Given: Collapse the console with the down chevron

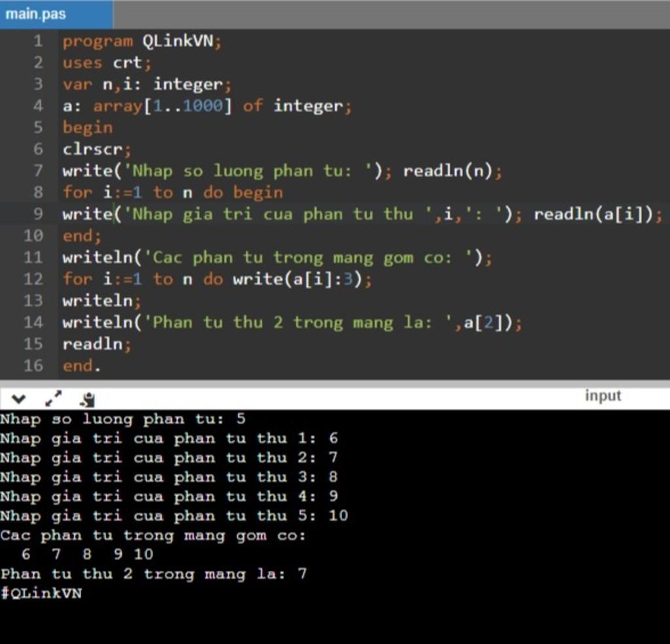Looking at the screenshot, I should 18,400.
